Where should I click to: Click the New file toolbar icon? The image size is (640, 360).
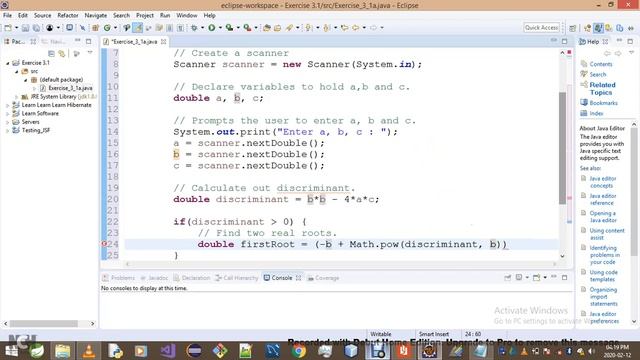8,28
